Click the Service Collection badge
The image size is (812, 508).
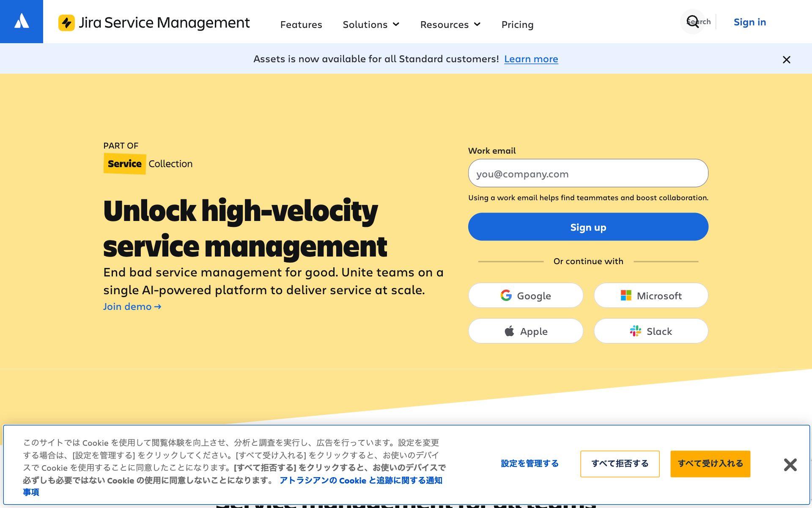(x=148, y=164)
